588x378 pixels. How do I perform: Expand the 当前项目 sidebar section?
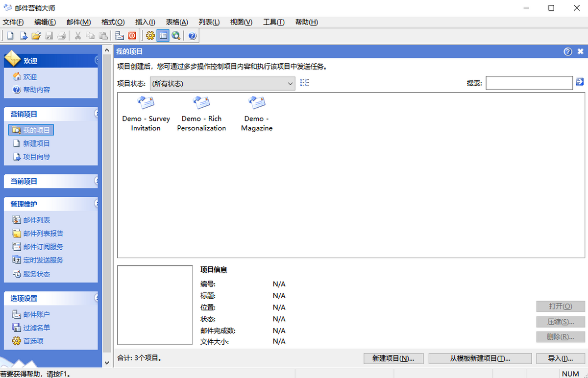coord(96,181)
